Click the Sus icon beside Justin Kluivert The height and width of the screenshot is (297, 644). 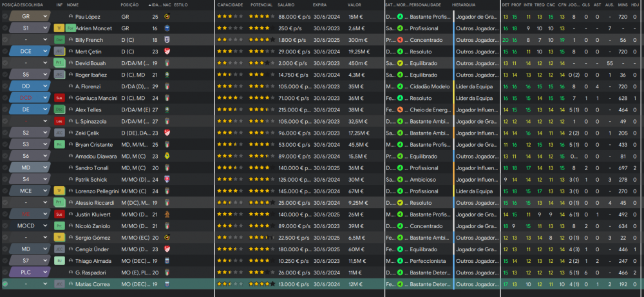(x=59, y=215)
